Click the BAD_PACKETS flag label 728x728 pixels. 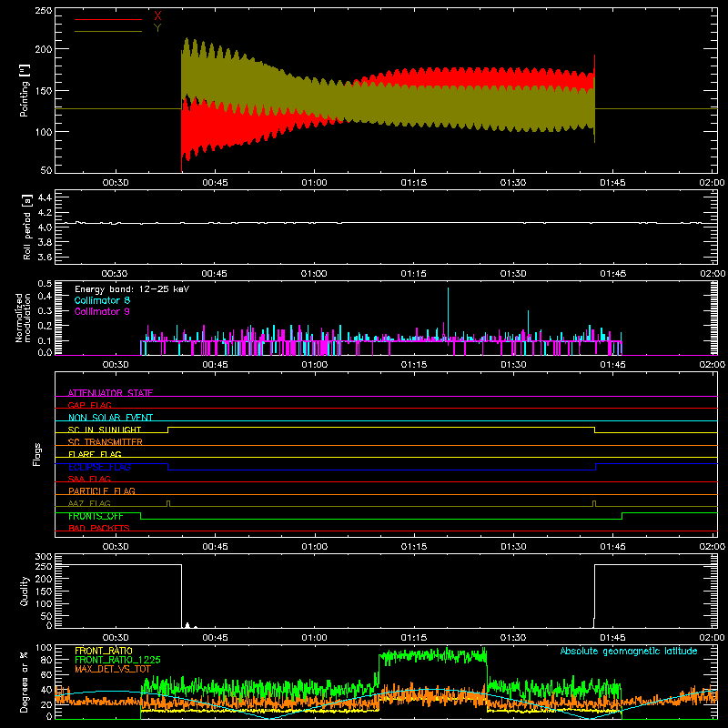point(99,528)
